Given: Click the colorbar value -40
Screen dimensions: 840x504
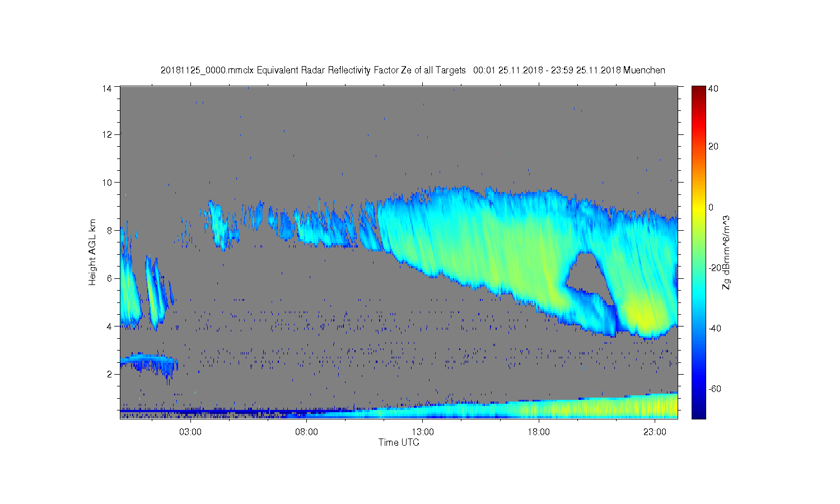Looking at the screenshot, I should (x=715, y=328).
